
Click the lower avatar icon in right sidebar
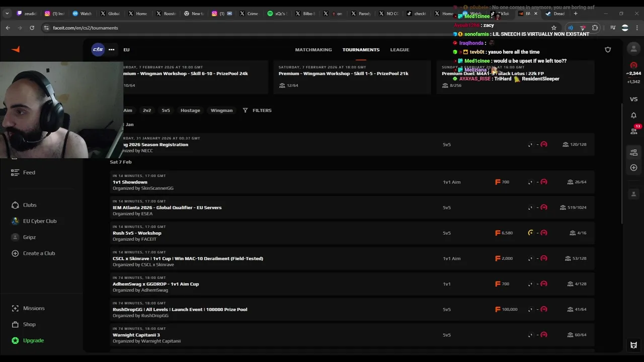point(633,194)
